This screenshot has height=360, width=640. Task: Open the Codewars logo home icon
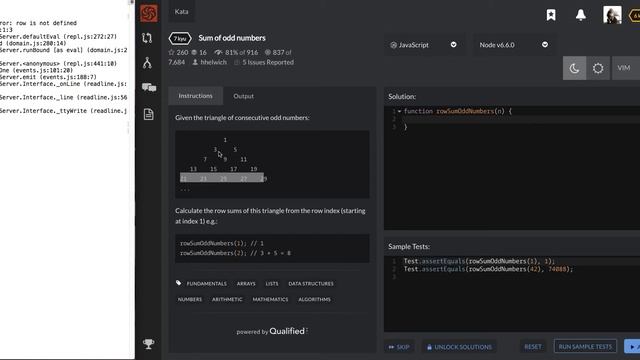click(x=149, y=13)
